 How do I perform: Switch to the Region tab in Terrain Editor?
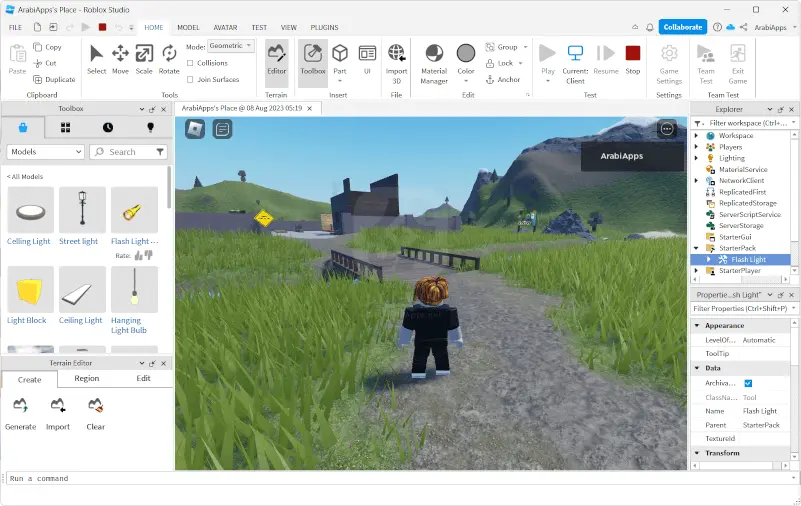(x=87, y=379)
